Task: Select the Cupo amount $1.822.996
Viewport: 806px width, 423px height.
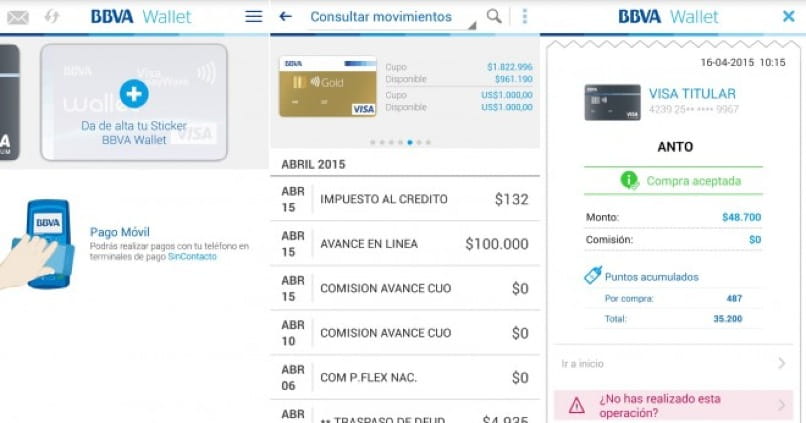Action: coord(509,67)
